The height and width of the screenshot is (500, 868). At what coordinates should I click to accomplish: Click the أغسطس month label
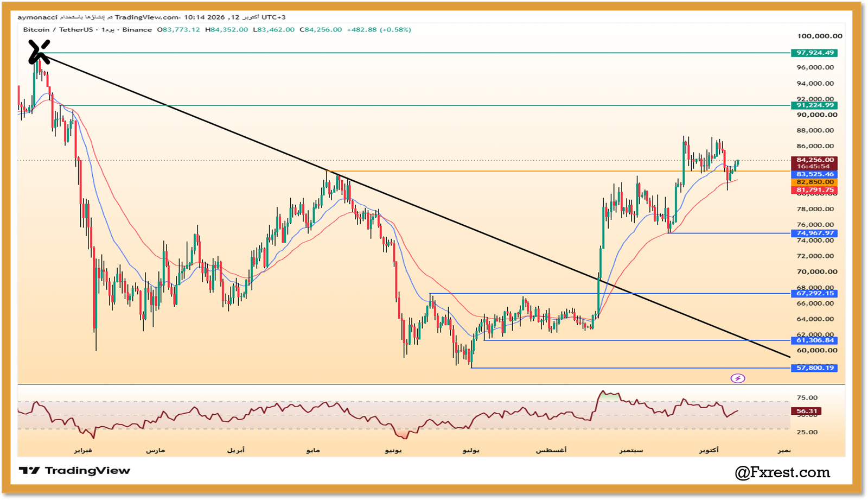[x=551, y=451]
